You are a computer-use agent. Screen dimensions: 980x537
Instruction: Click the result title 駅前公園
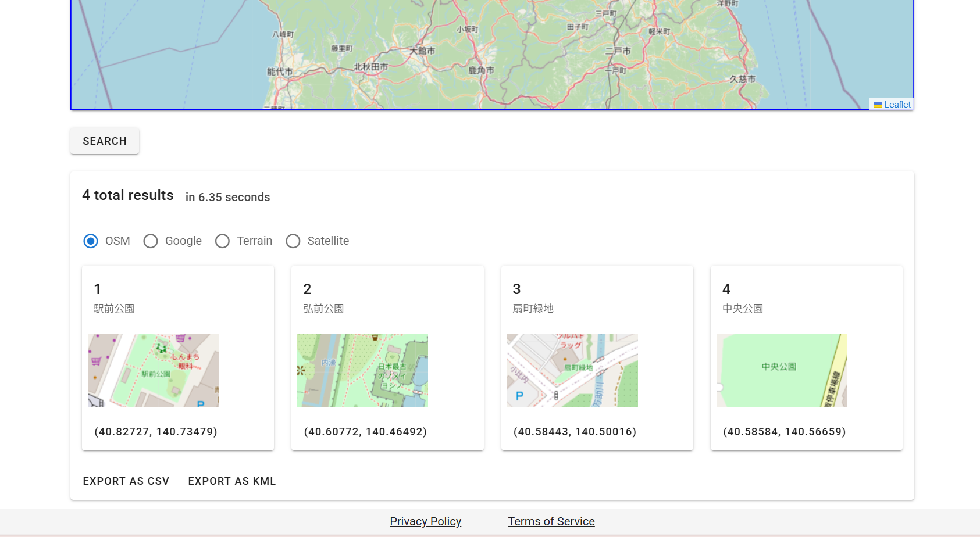click(x=114, y=309)
